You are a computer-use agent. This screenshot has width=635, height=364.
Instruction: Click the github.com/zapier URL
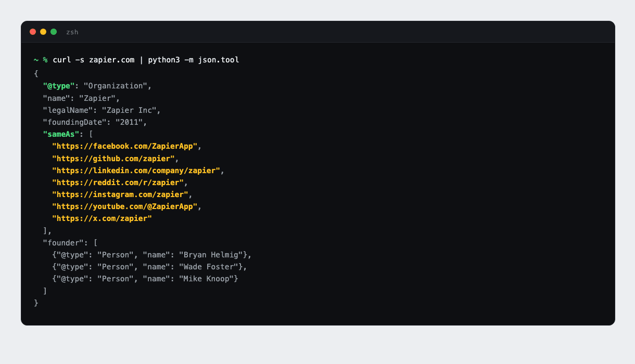(x=113, y=158)
